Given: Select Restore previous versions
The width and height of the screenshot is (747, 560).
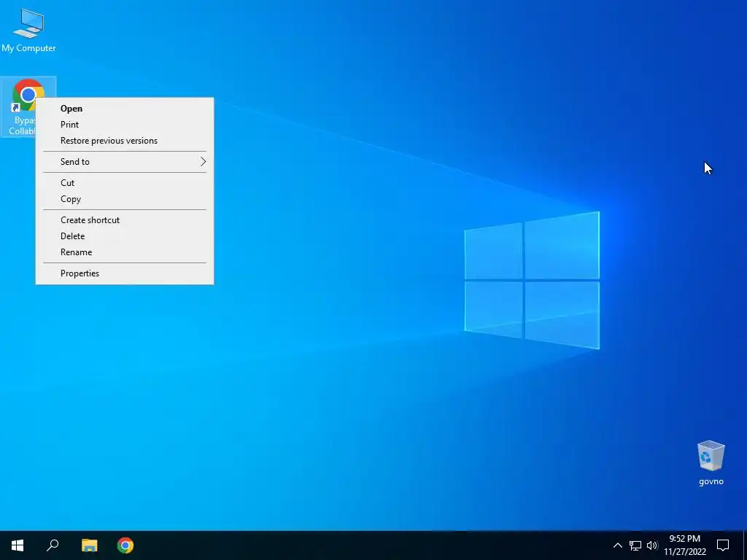Looking at the screenshot, I should pos(125,141).
